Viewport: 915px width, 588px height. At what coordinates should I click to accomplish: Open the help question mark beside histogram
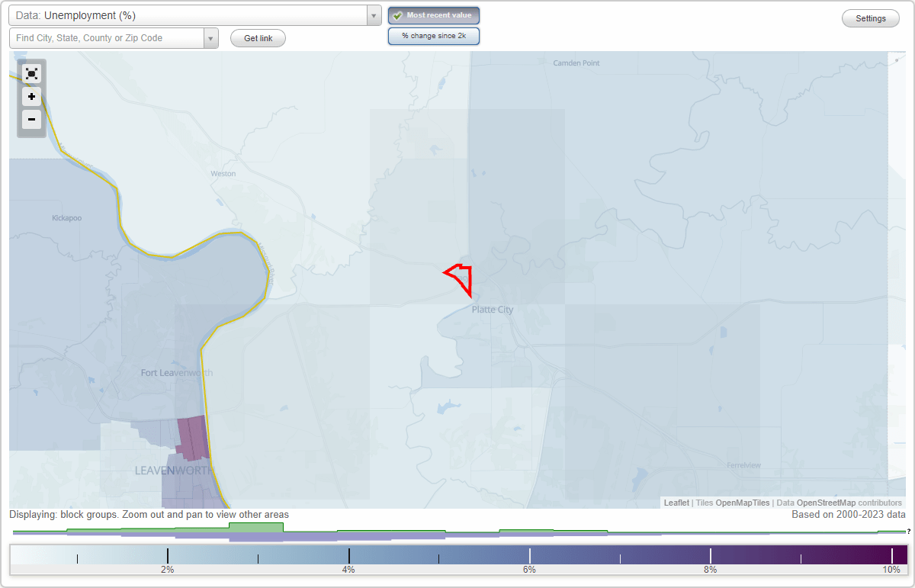click(909, 532)
